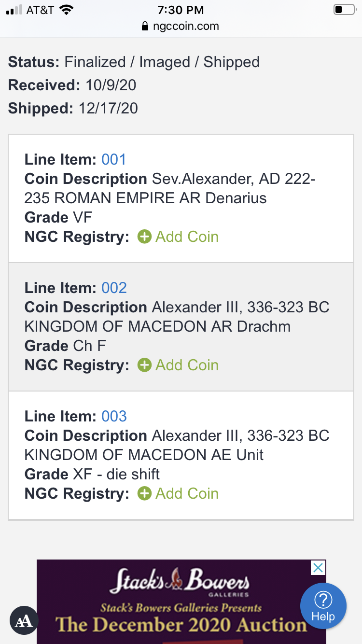Tap the lock icon in address bar

pyautogui.click(x=145, y=26)
